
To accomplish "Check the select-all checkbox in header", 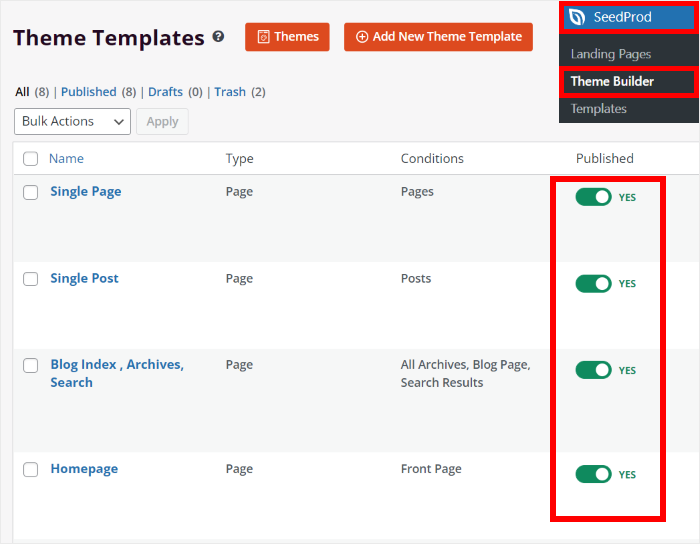I will click(30, 158).
